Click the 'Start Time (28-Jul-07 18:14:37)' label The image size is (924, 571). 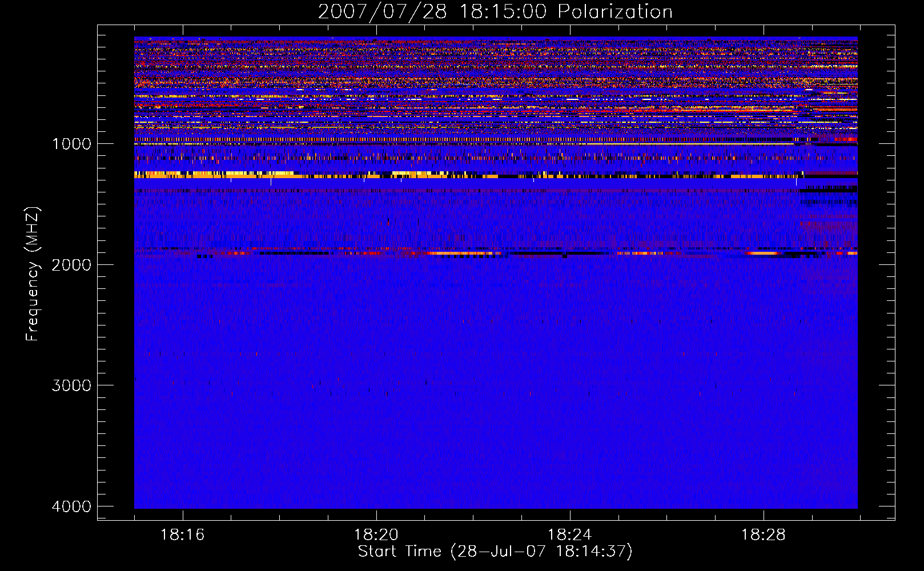pos(495,552)
